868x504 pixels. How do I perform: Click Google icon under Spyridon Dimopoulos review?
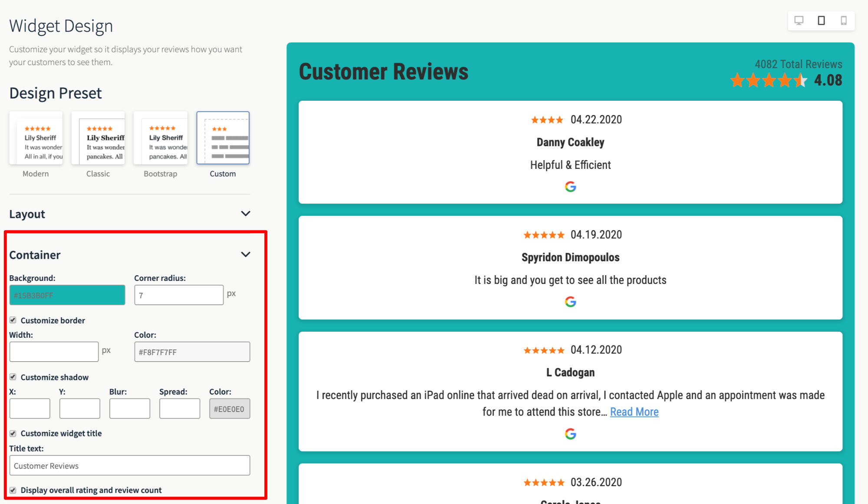point(570,302)
